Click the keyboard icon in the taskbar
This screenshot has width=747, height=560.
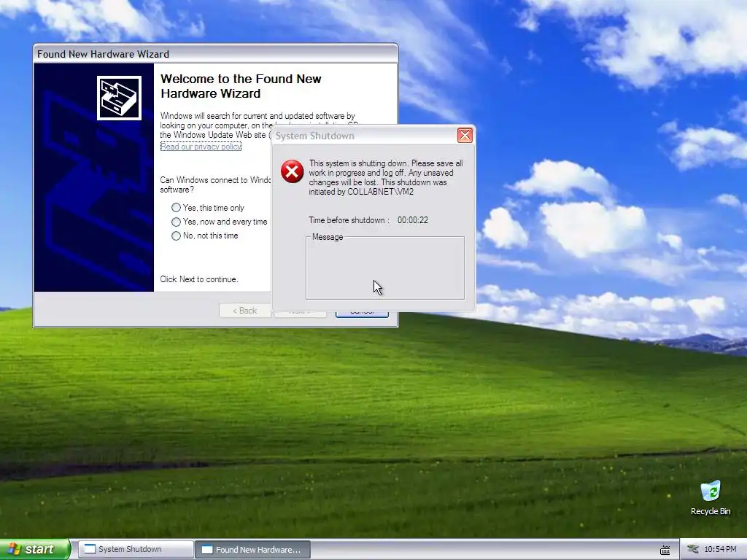tap(665, 550)
